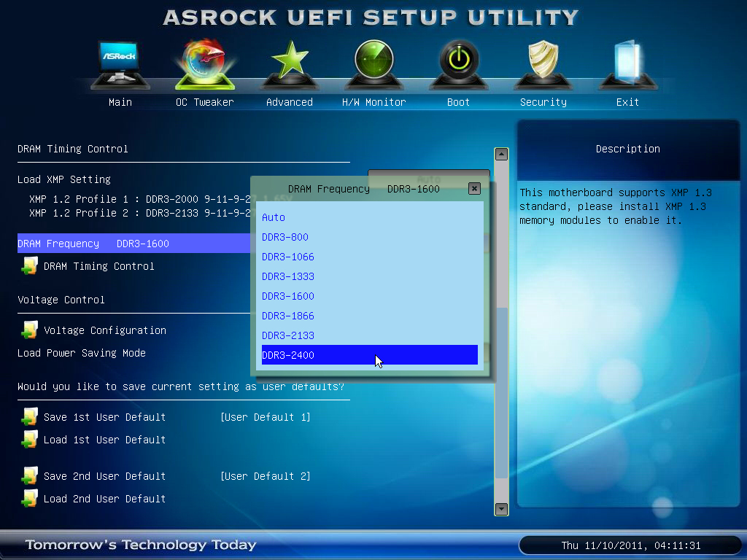Open the Boot power-button icon

tap(459, 65)
